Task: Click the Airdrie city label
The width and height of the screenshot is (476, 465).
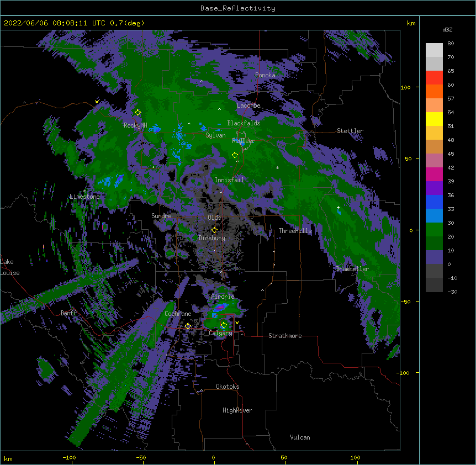Action: [223, 297]
